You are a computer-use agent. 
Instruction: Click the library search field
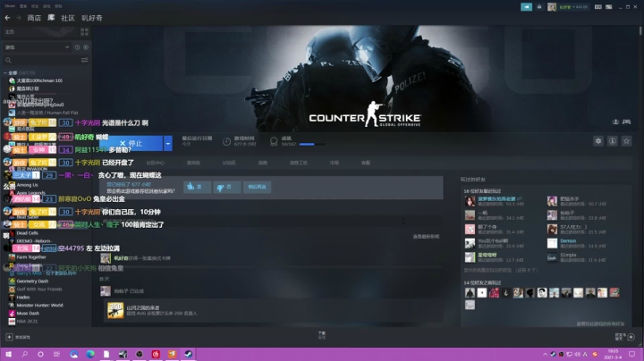(41, 60)
